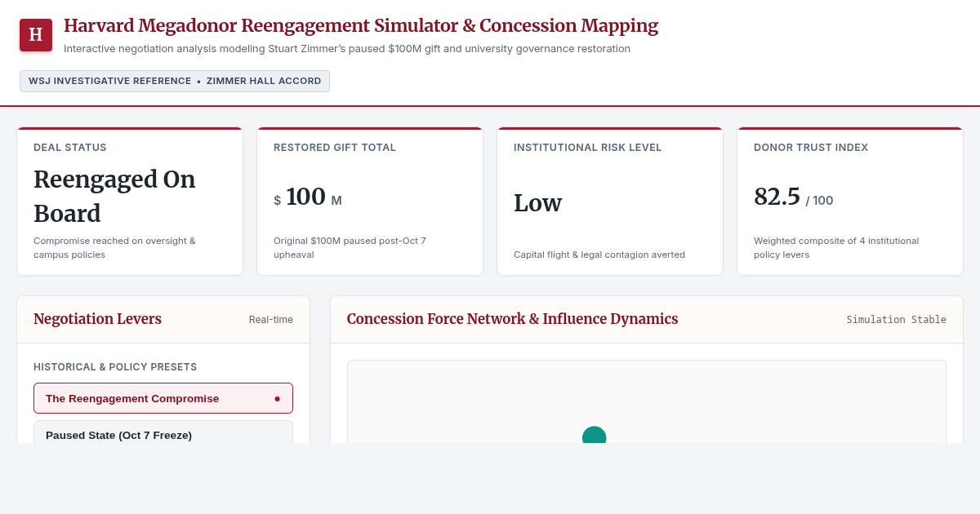
Task: Click 'Weighted composite of 4 institutional' note
Action: pos(836,247)
